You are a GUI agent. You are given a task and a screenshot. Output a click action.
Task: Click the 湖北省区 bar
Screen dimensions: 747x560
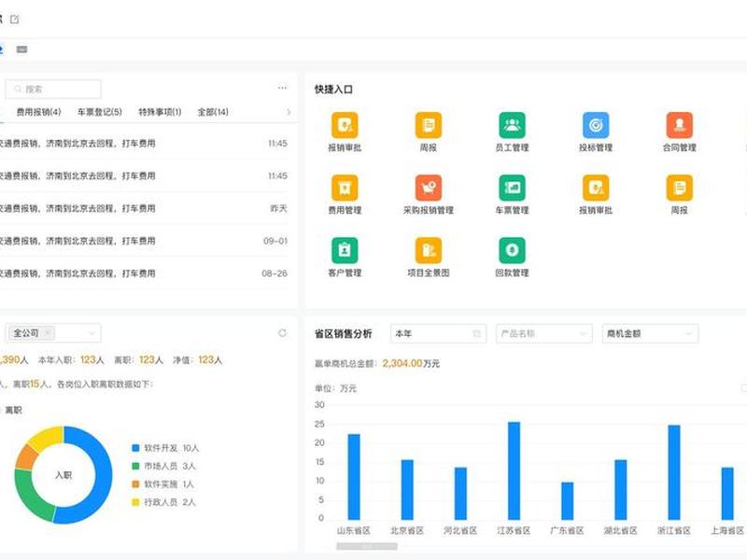pyautogui.click(x=621, y=489)
